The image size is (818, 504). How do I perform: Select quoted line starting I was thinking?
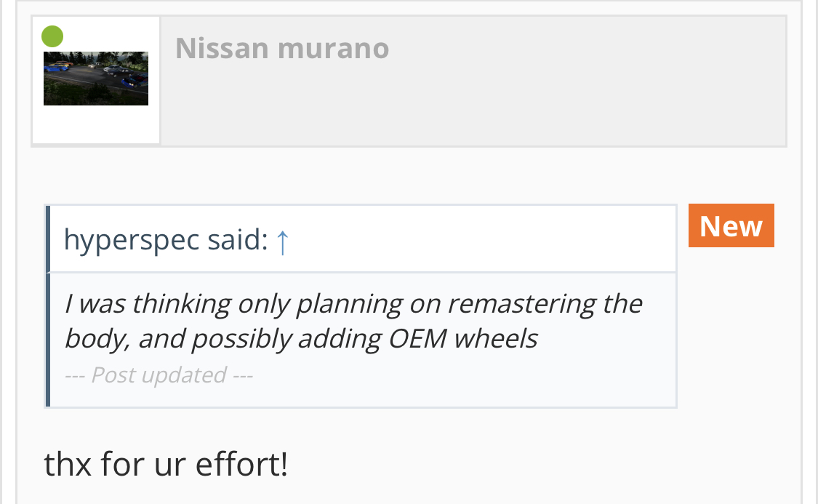point(353,304)
